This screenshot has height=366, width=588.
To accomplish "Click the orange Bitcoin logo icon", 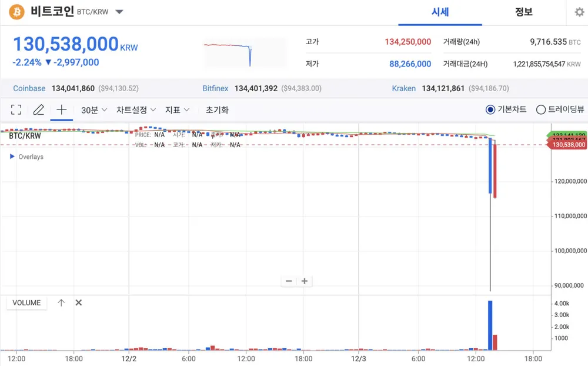I will pyautogui.click(x=16, y=12).
